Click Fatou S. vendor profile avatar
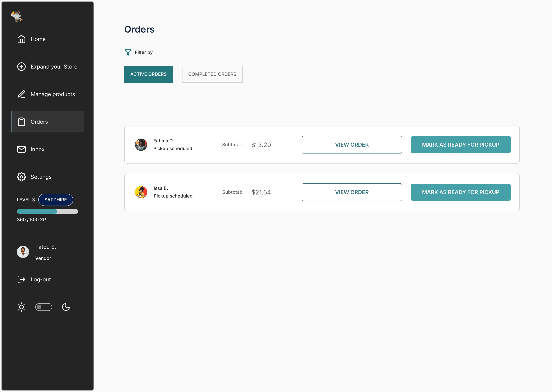552x392 pixels. click(x=23, y=252)
